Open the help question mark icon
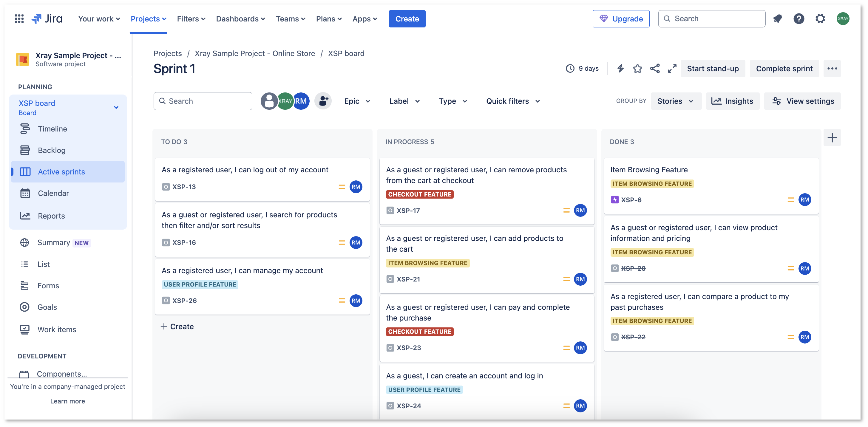868x427 pixels. [799, 18]
